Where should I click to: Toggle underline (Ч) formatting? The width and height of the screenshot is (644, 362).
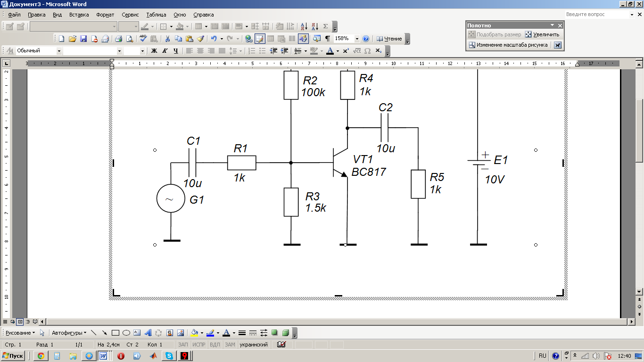tap(175, 50)
